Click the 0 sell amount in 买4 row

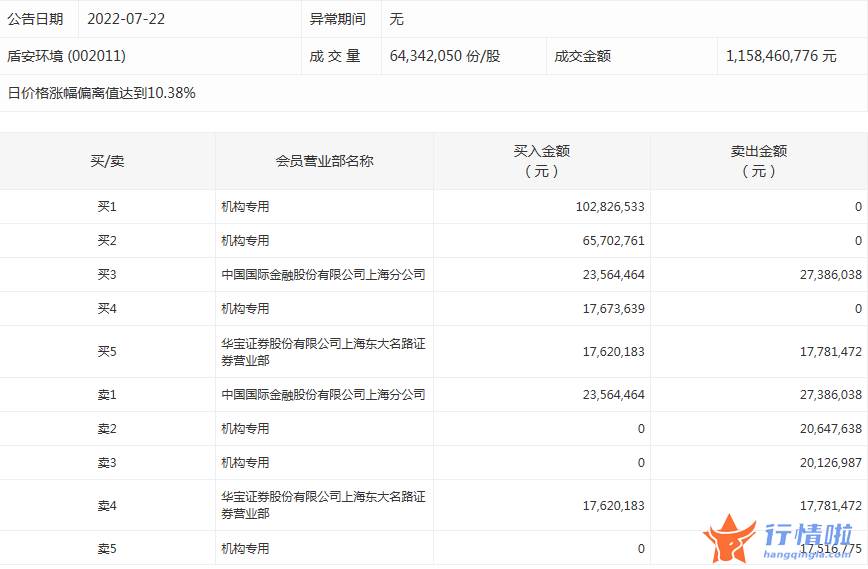858,308
